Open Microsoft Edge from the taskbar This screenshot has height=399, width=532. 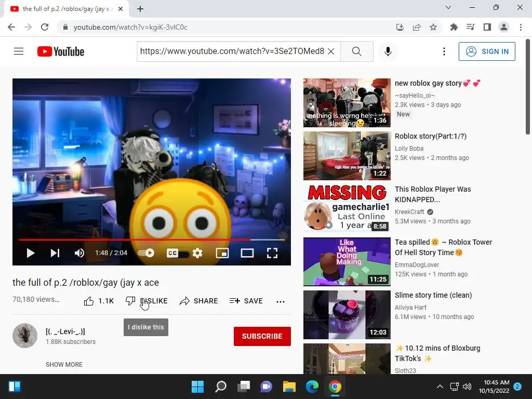click(312, 387)
